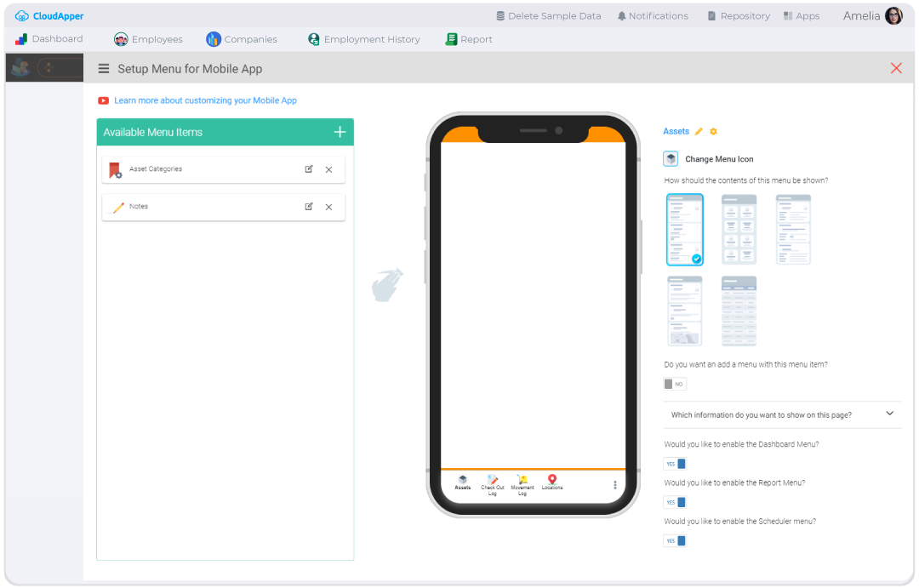Open the hamburger menu beside Setup Menu title
Screen dimensions: 919x588
tap(102, 68)
